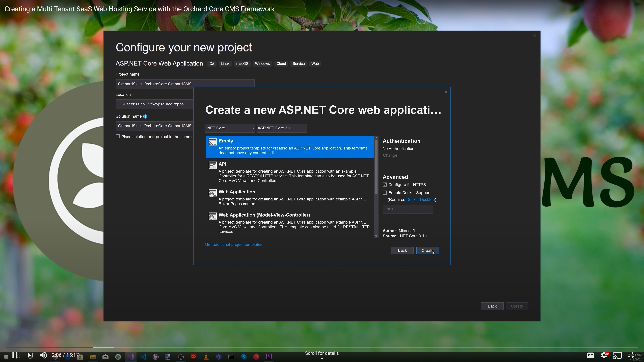Click Back in Configure your new project window
Viewport: 644px width, 362px height.
point(492,306)
